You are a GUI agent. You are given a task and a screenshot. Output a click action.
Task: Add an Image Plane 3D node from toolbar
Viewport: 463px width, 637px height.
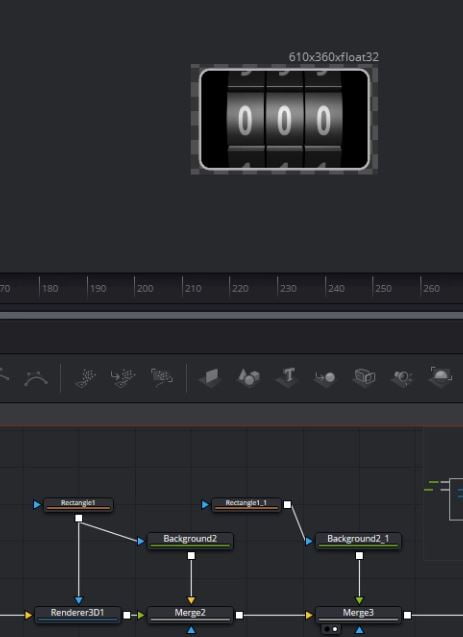[210, 378]
